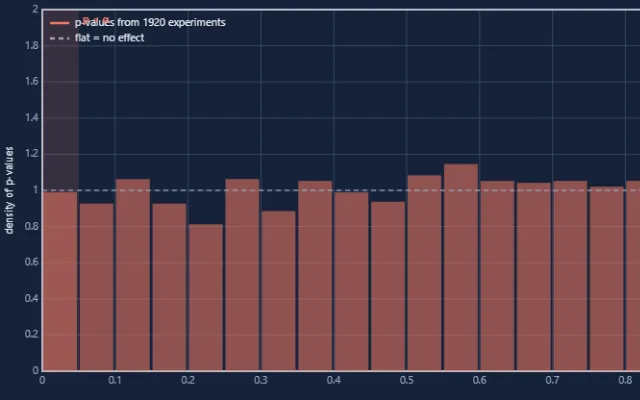640x400 pixels.
Task: Select the histogram bar from 0.3 to 0.35
Action: coord(279,291)
